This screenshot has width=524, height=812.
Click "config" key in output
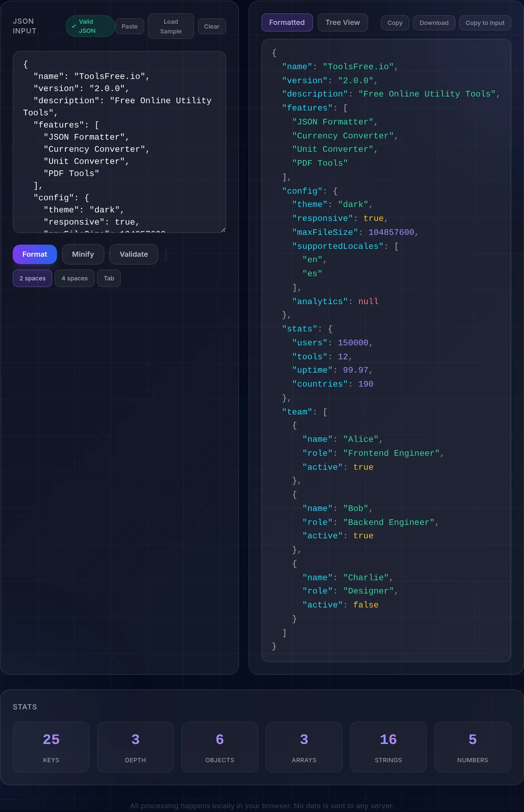[302, 191]
